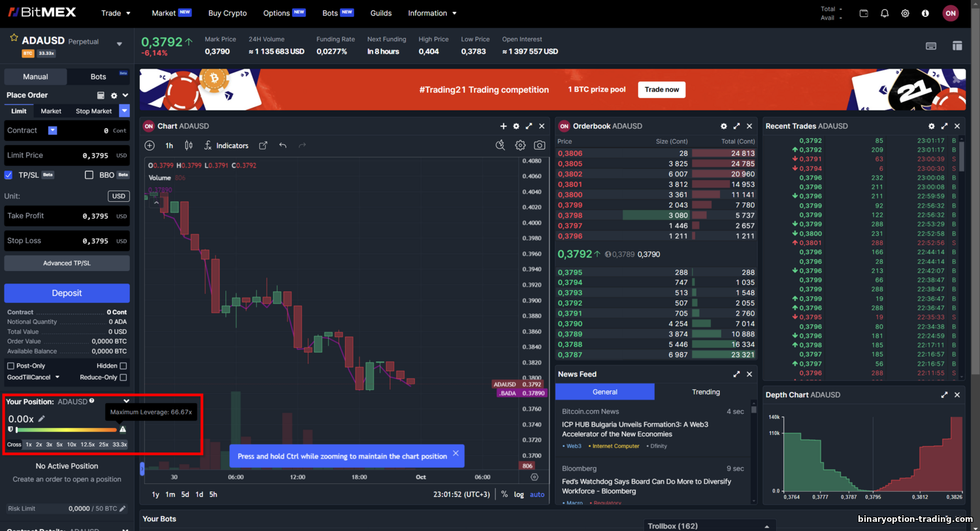The width and height of the screenshot is (980, 531).
Task: Expand Recent Trades panel fullscreen
Action: point(945,126)
